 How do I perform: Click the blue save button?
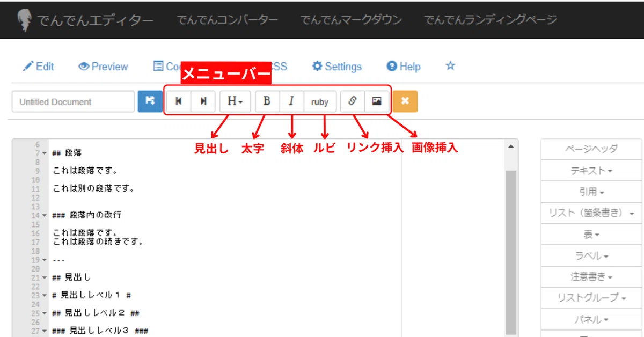point(150,101)
